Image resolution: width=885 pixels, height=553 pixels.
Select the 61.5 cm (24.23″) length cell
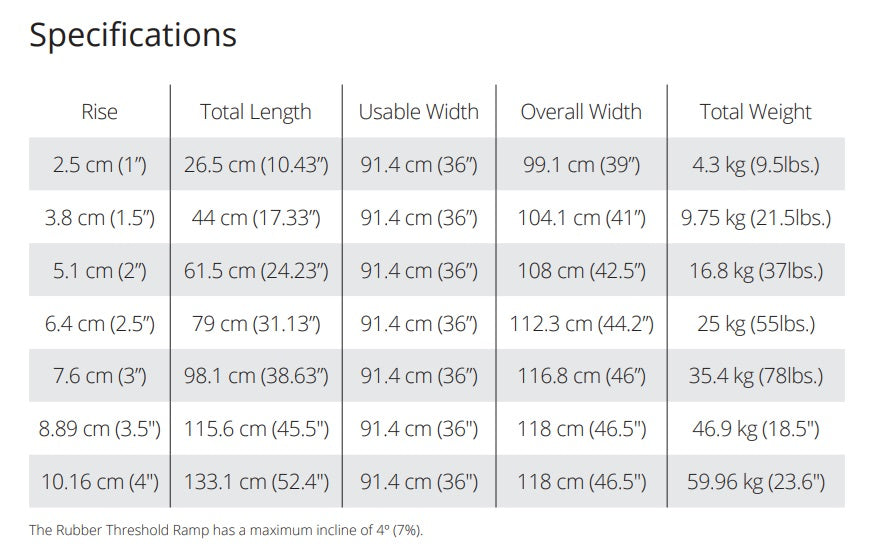coord(256,271)
